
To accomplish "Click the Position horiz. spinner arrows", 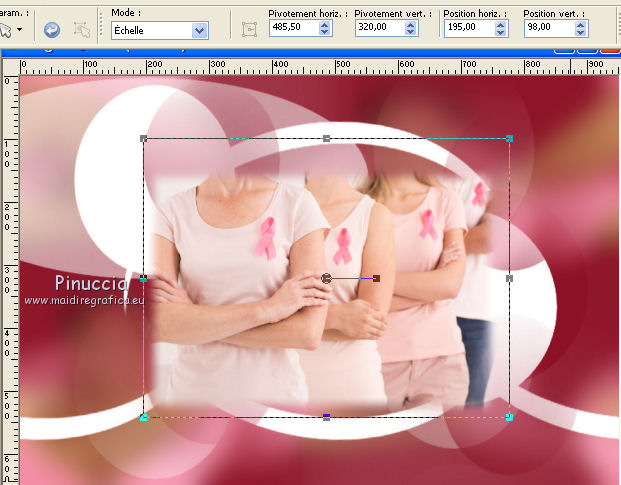I will [501, 28].
